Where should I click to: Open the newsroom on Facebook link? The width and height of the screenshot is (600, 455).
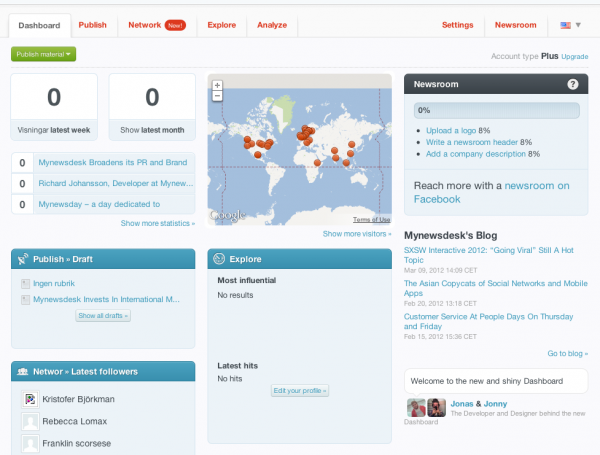point(492,192)
